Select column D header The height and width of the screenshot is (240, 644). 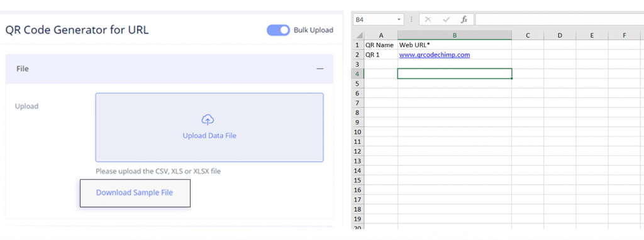(x=560, y=36)
